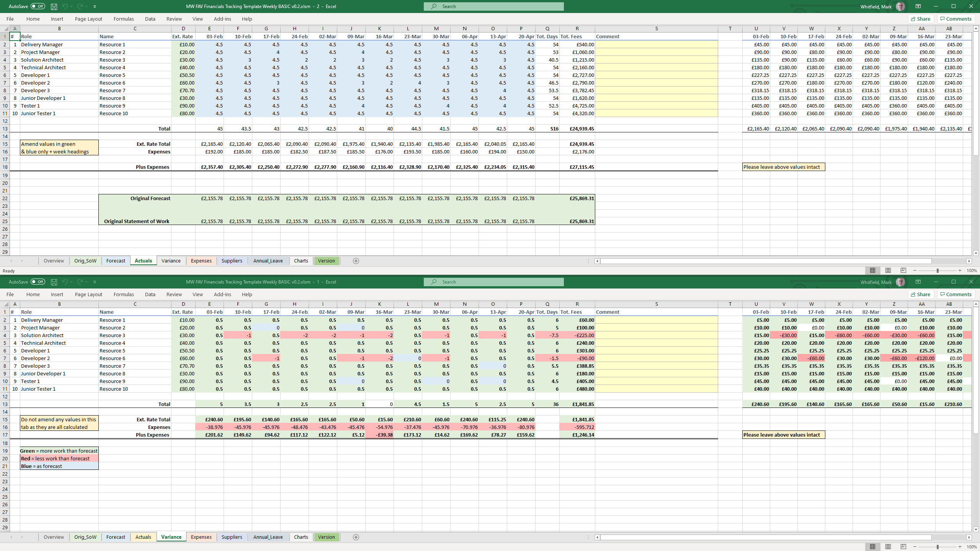Screen dimensions: 980x551
Task: Expand Customize Quick Access Toolbar in top window
Action: pyautogui.click(x=95, y=7)
